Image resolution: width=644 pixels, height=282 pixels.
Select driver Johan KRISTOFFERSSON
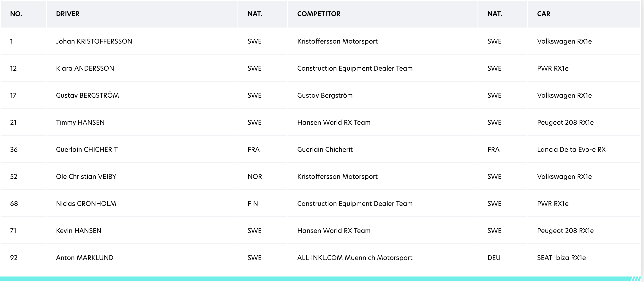point(94,41)
